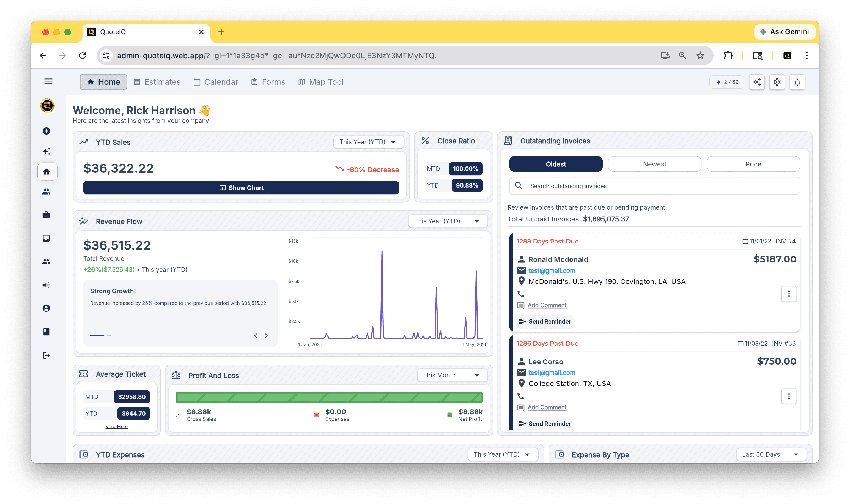The width and height of the screenshot is (850, 504).
Task: Send Reminder to Ronald Mcdonald
Action: (x=545, y=321)
